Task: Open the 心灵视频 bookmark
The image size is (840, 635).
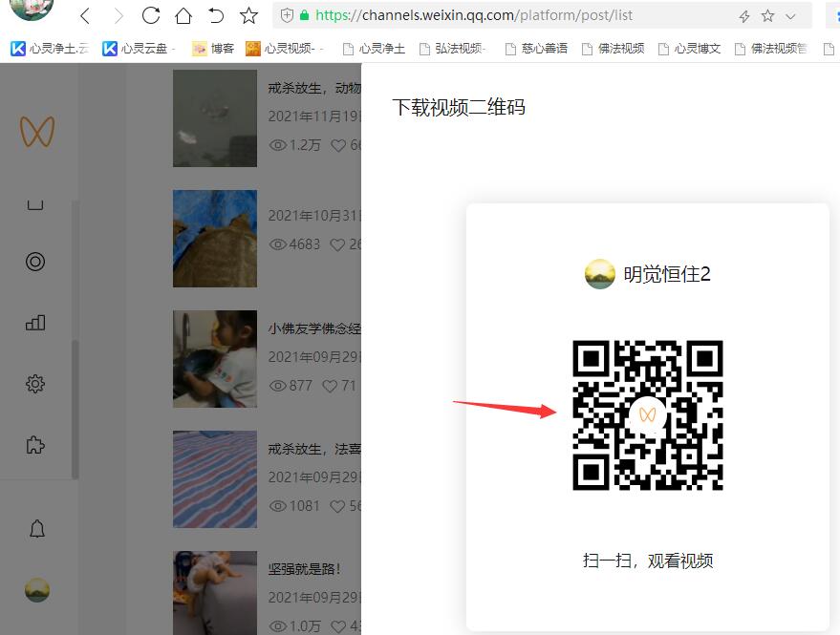Action: pos(285,49)
